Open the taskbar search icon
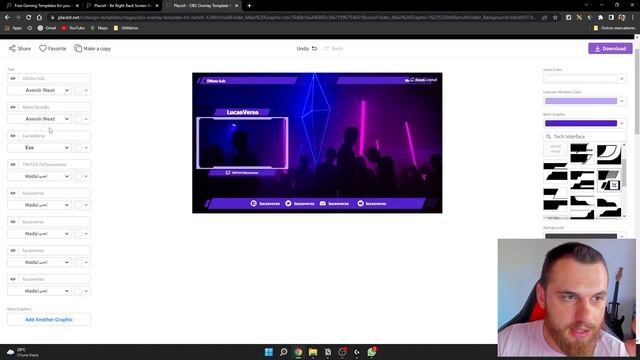Screen dimensions: 640x360 pos(283,352)
